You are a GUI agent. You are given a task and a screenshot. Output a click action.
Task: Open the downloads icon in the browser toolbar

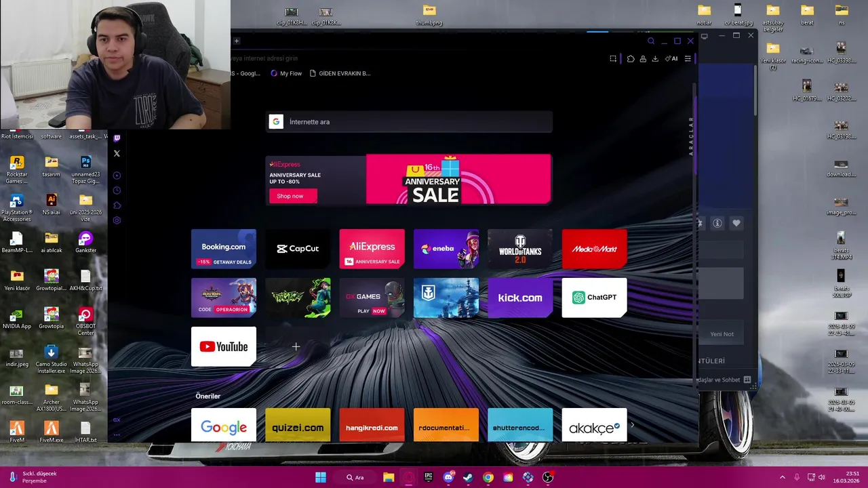pyautogui.click(x=655, y=59)
